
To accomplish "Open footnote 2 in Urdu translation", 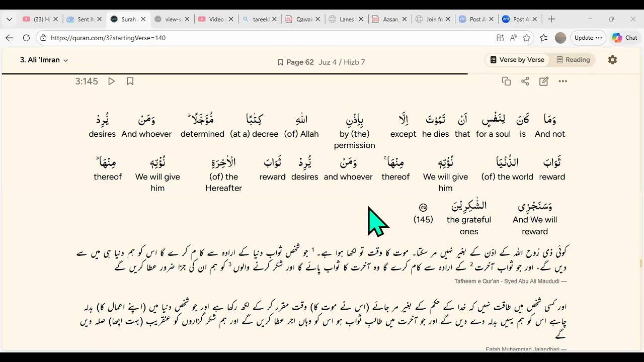I will (472, 264).
